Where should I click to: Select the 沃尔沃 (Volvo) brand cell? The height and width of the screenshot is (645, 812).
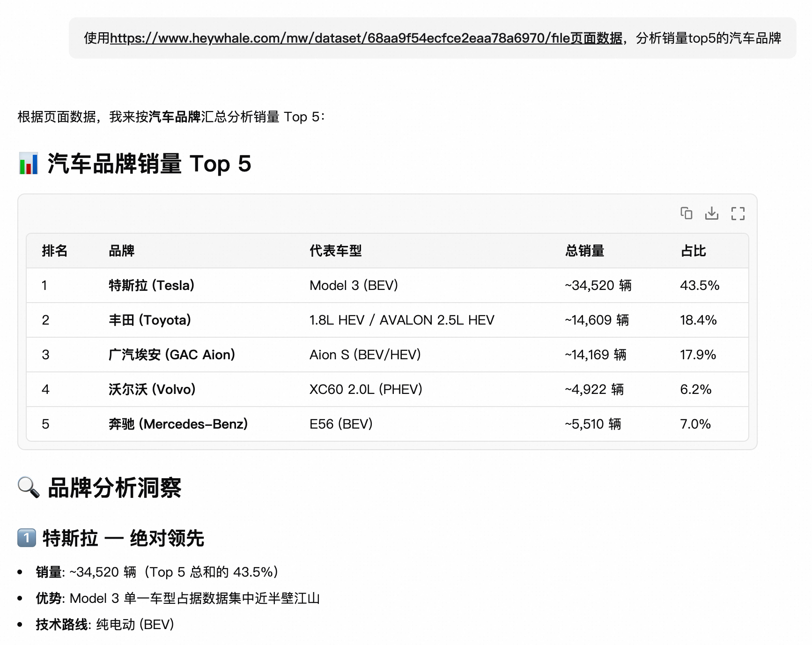[152, 389]
